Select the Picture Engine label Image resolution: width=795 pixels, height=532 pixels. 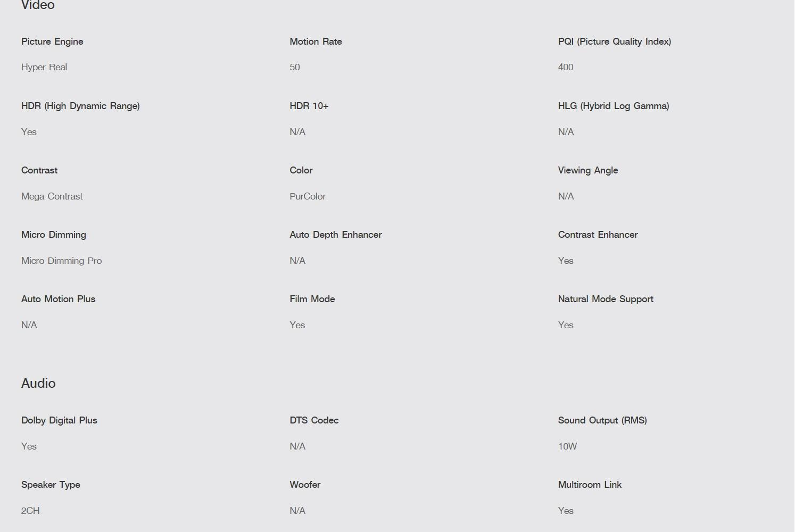coord(52,41)
